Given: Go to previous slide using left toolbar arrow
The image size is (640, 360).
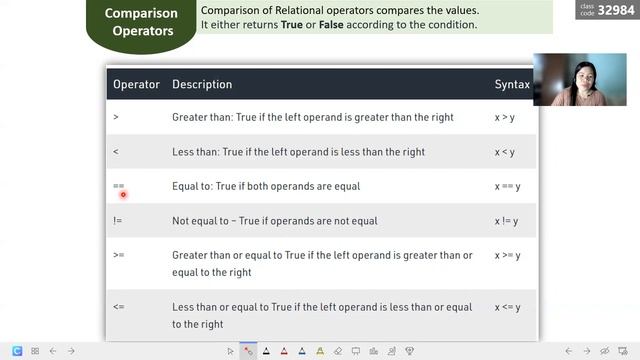Looking at the screenshot, I should click(x=53, y=351).
